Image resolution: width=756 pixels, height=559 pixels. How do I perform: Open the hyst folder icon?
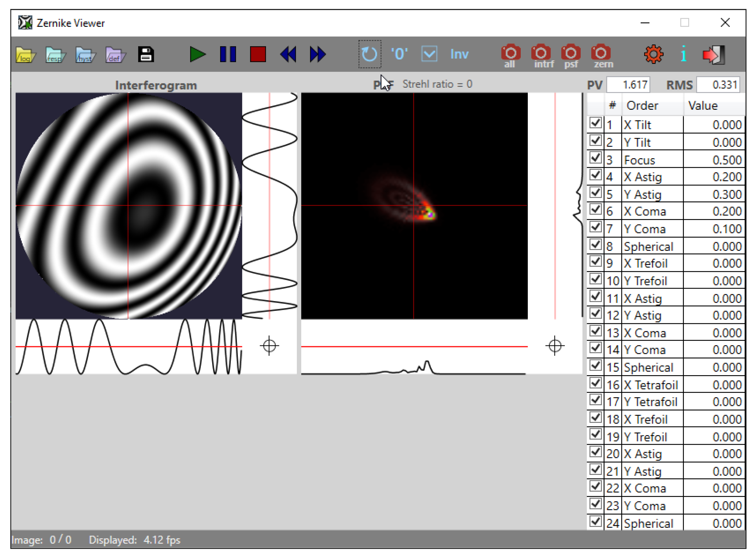pos(85,55)
